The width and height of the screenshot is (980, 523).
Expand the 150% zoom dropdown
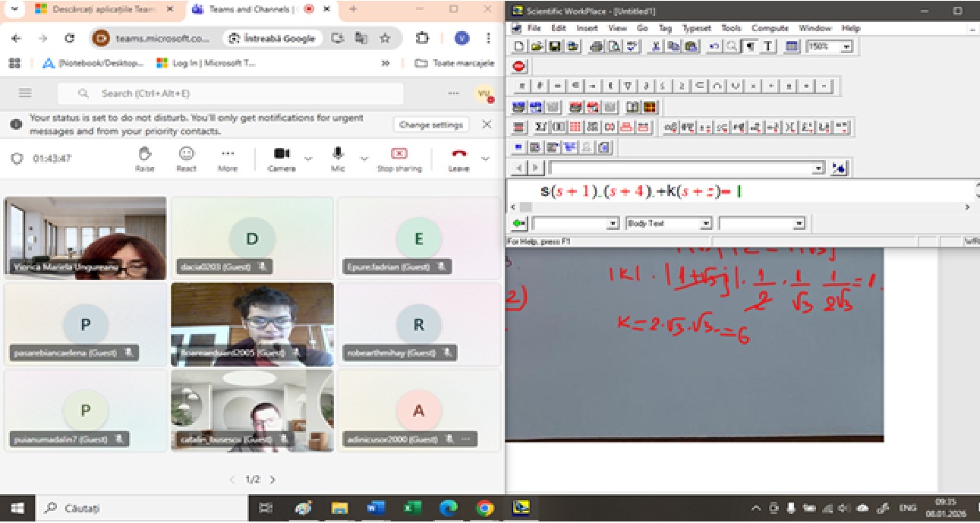point(846,47)
